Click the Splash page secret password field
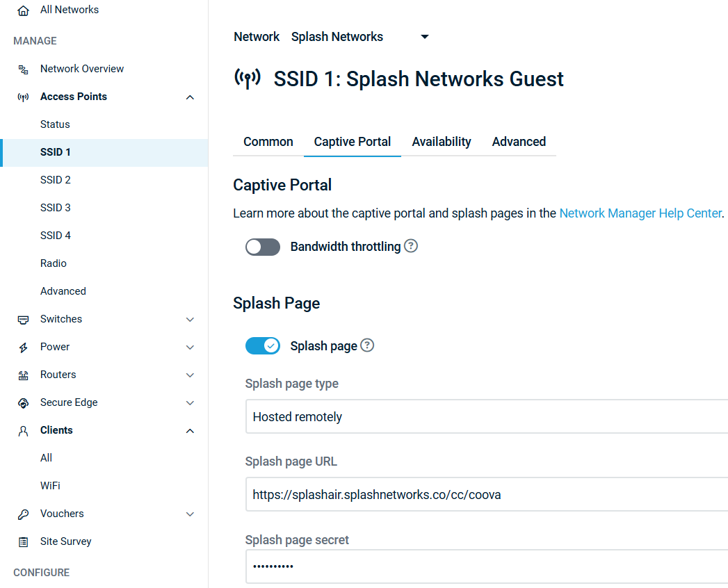Viewport: 728px width, 588px height. click(487, 566)
